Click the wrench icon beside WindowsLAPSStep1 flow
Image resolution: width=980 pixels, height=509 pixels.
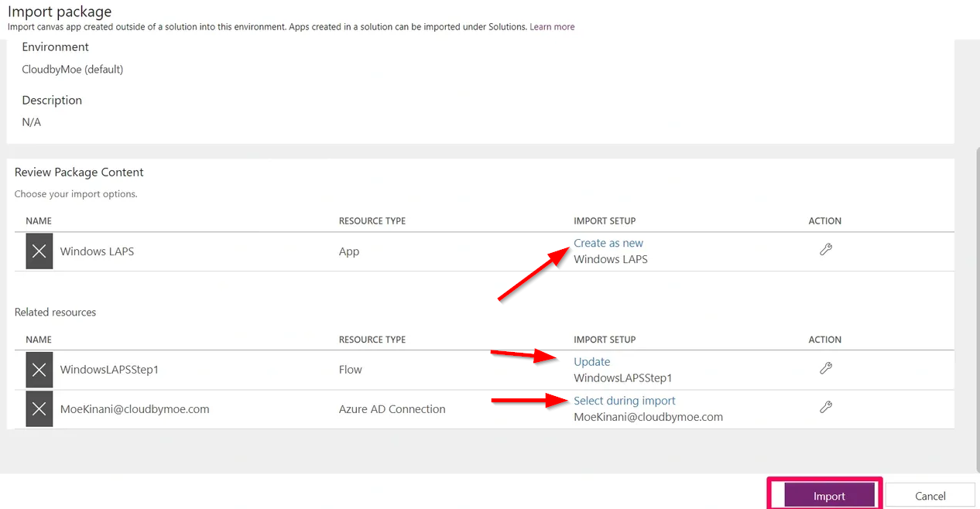[x=826, y=368]
